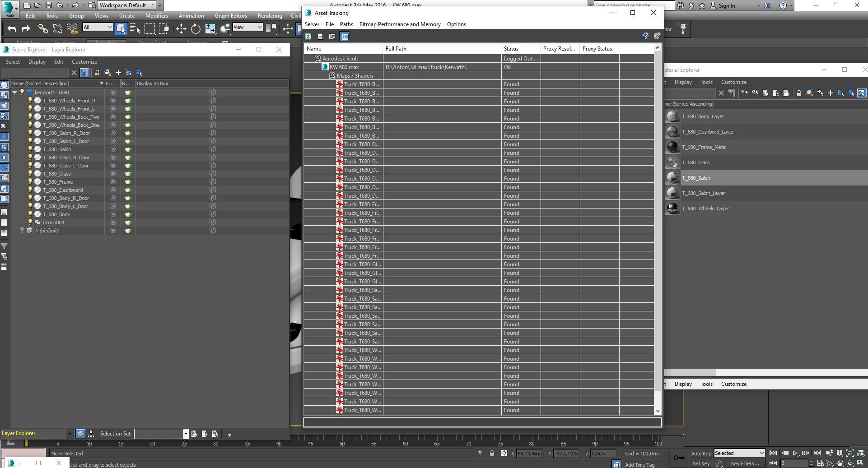Activate the Select and Rotate tool
This screenshot has height=468, width=868.
[196, 29]
